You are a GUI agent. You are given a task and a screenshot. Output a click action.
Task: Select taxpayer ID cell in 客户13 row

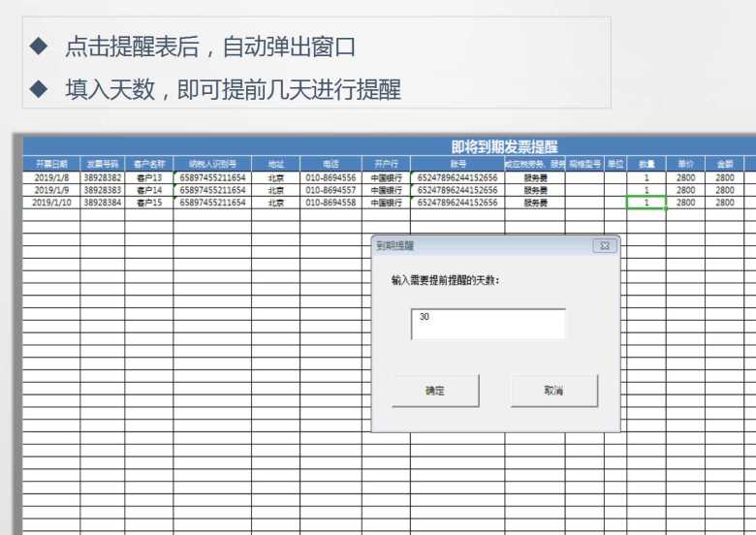(x=212, y=178)
